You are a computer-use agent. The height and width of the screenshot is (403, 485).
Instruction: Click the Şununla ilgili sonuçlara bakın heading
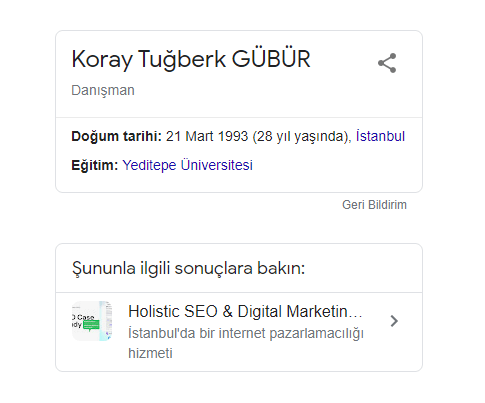click(188, 269)
